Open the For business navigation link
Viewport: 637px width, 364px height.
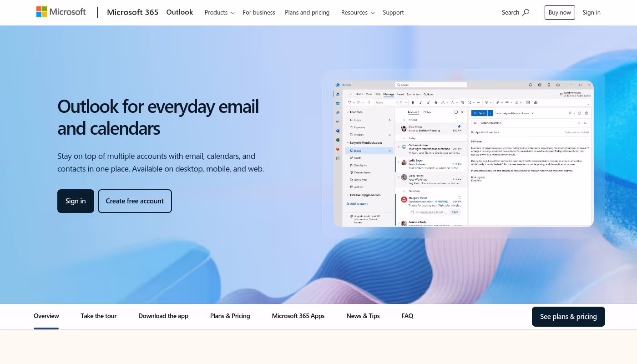click(x=259, y=12)
